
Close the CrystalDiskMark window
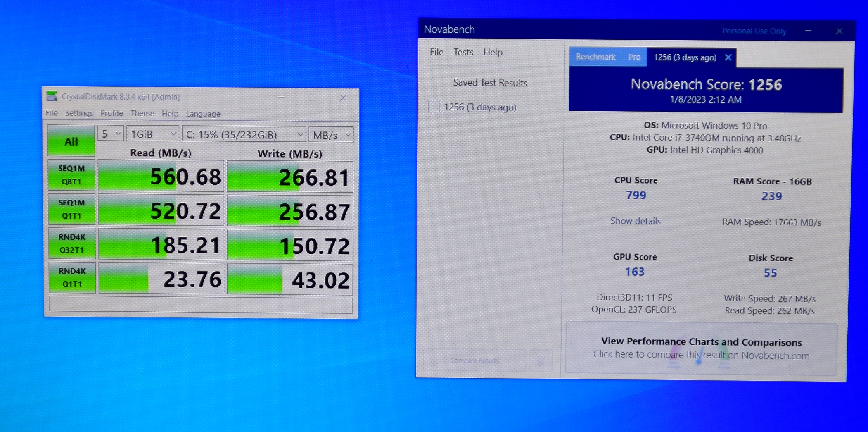pyautogui.click(x=343, y=98)
